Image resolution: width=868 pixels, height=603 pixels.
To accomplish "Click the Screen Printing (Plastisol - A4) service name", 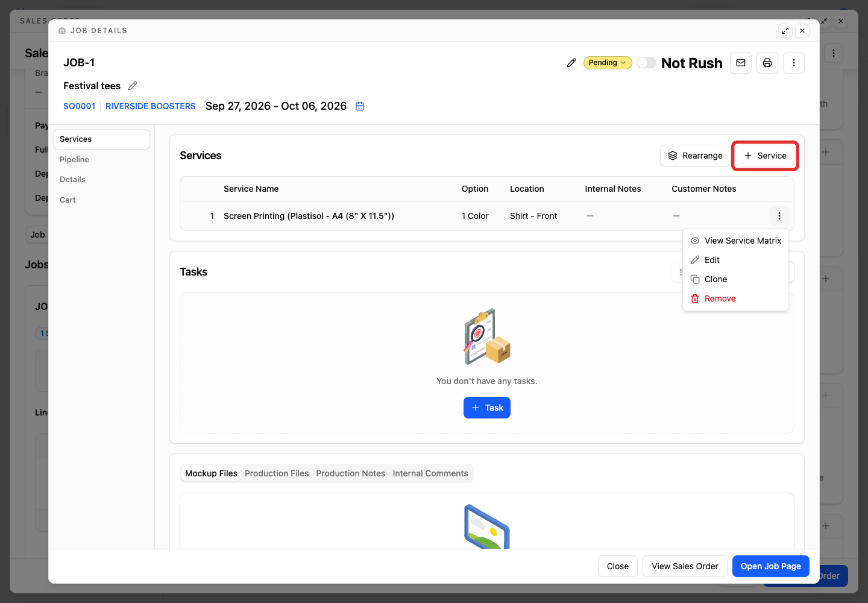I will (x=309, y=216).
